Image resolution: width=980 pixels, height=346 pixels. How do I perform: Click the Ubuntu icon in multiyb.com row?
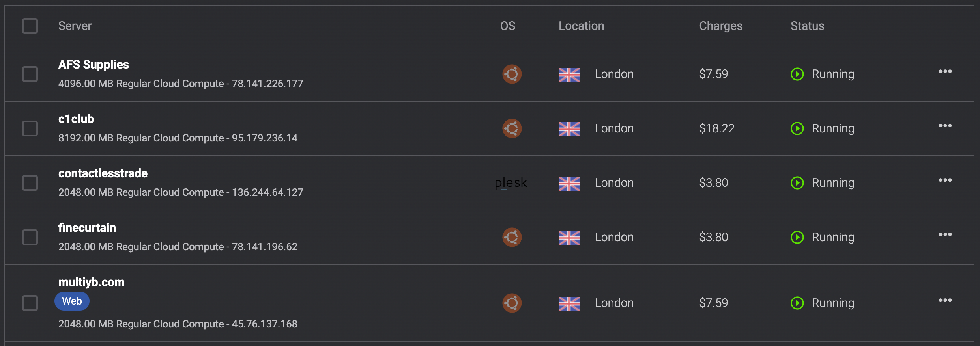[x=512, y=303]
